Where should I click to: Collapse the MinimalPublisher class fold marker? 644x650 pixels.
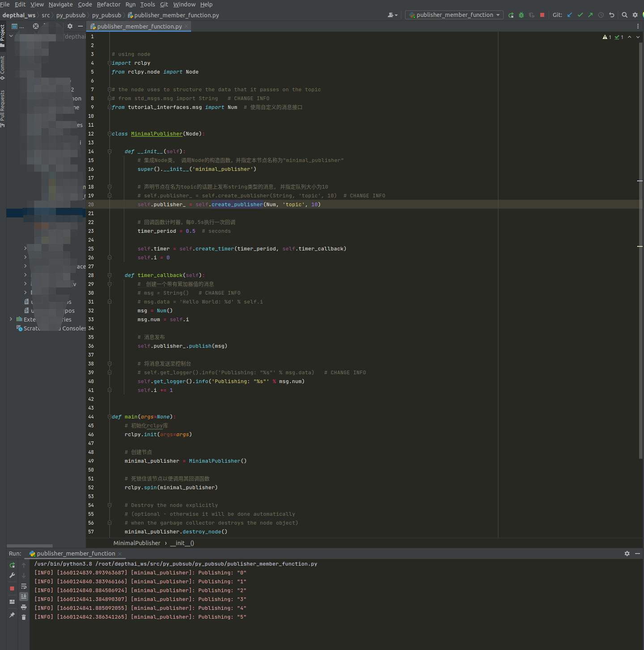point(110,134)
